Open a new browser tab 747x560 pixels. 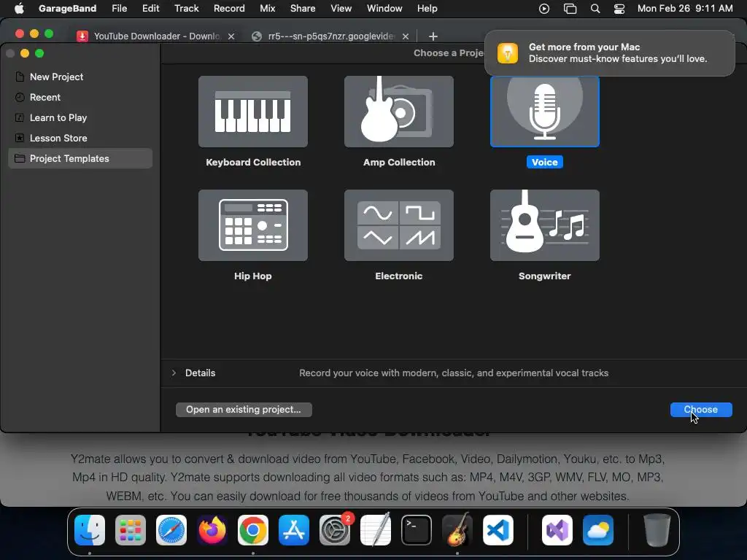click(x=433, y=36)
